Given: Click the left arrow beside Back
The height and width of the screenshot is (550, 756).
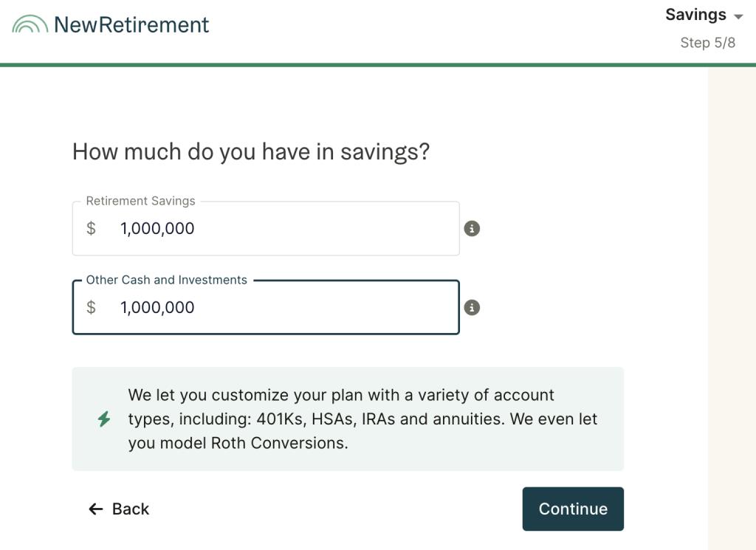Looking at the screenshot, I should 96,509.
